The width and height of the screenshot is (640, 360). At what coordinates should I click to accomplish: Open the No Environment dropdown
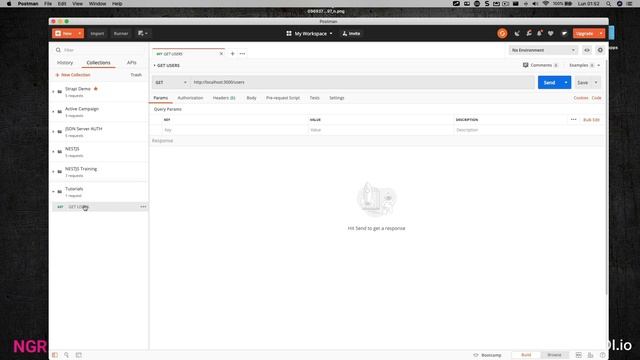(x=543, y=50)
